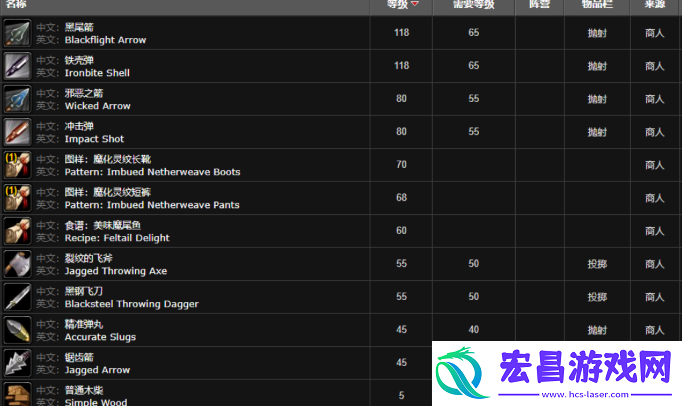Click level 60 in Feltail Delight row

[401, 231]
